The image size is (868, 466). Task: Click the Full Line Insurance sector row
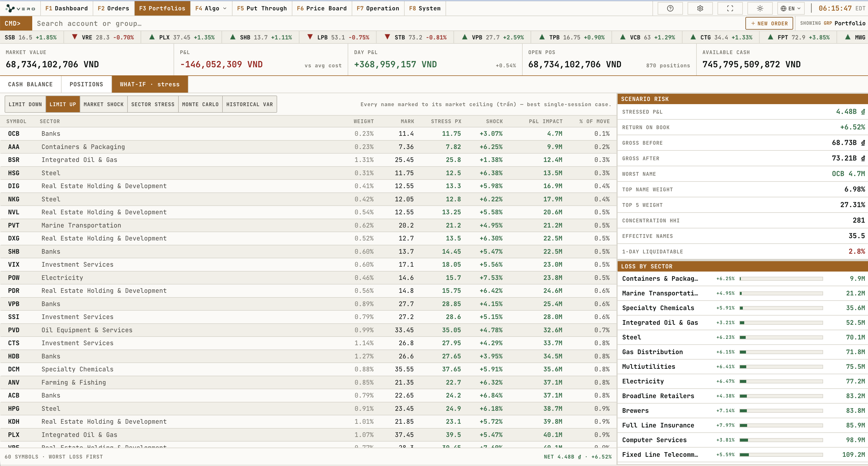coord(743,425)
